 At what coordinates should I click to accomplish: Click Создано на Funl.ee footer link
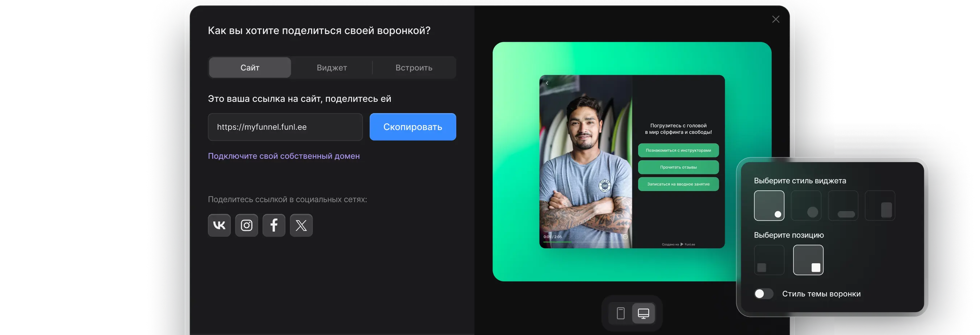[x=678, y=244]
